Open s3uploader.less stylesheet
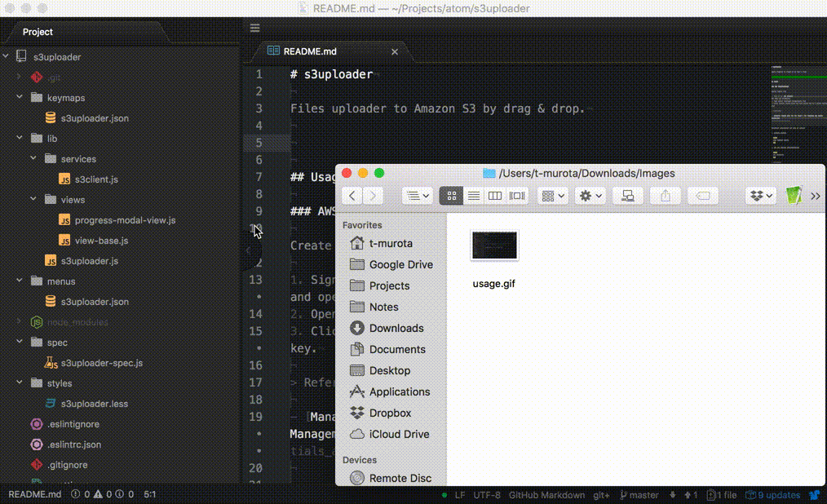This screenshot has width=827, height=504. [x=94, y=404]
